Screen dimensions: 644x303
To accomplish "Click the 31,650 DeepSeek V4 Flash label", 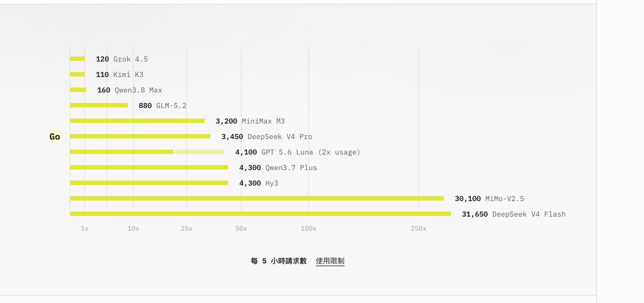I will coord(514,214).
